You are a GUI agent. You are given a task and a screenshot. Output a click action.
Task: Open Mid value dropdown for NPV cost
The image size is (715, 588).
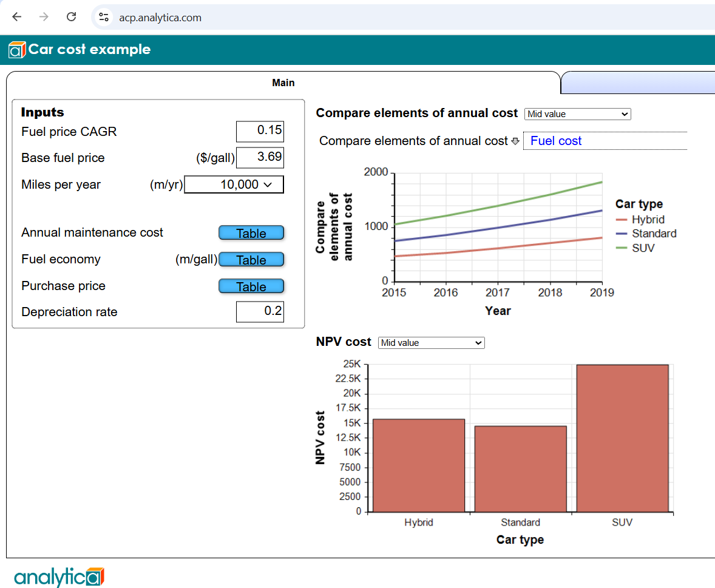coord(432,343)
